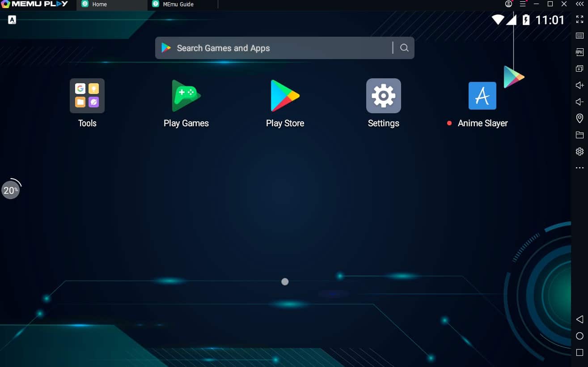The image size is (588, 367).
Task: Open the GPS location icon
Action: pyautogui.click(x=580, y=118)
